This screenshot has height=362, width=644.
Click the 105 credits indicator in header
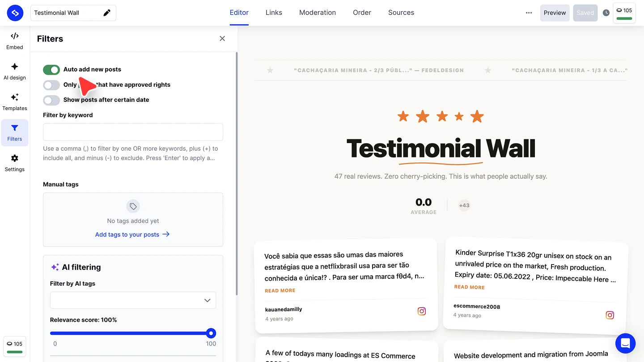pos(624,13)
